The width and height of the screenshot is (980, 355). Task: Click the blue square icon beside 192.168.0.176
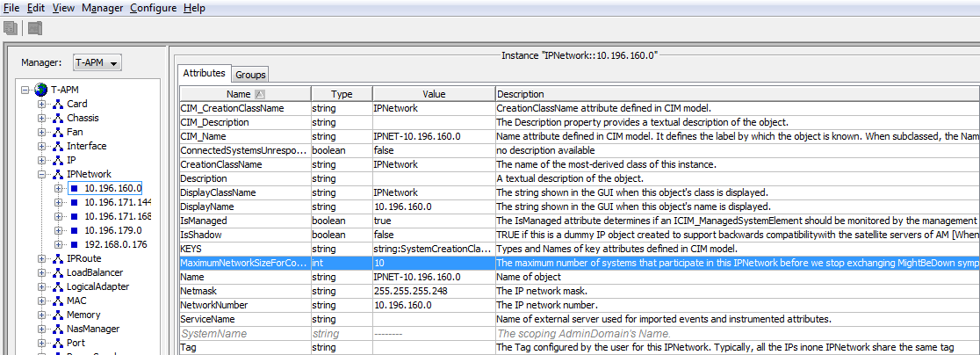click(75, 244)
